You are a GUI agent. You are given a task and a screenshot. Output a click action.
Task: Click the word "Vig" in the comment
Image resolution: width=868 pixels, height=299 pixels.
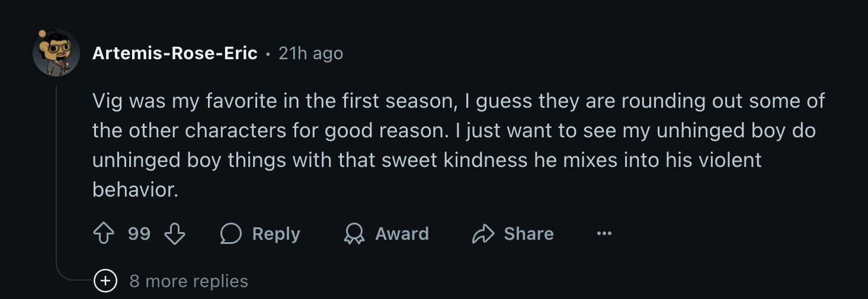click(x=107, y=101)
